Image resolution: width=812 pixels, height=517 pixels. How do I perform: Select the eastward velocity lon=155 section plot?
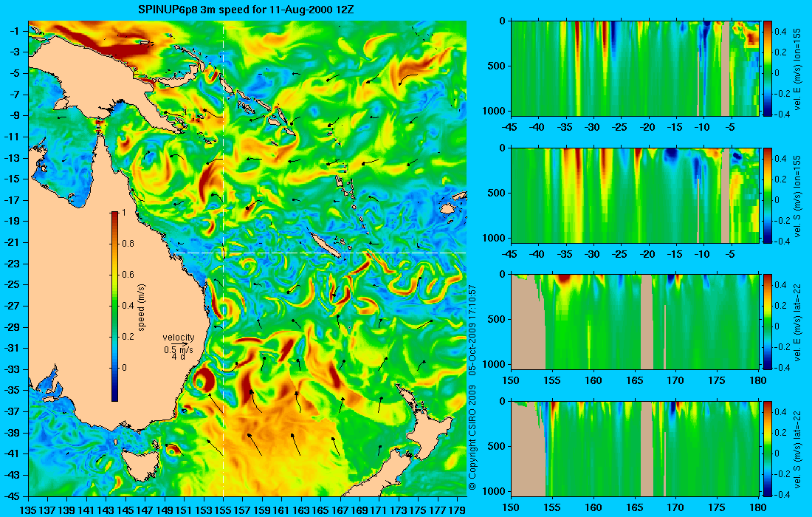point(635,69)
